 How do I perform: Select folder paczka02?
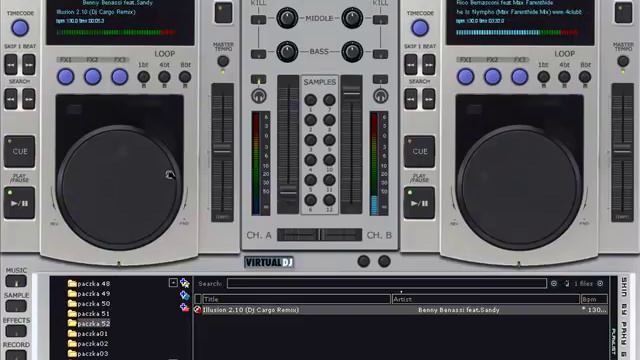(x=88, y=344)
